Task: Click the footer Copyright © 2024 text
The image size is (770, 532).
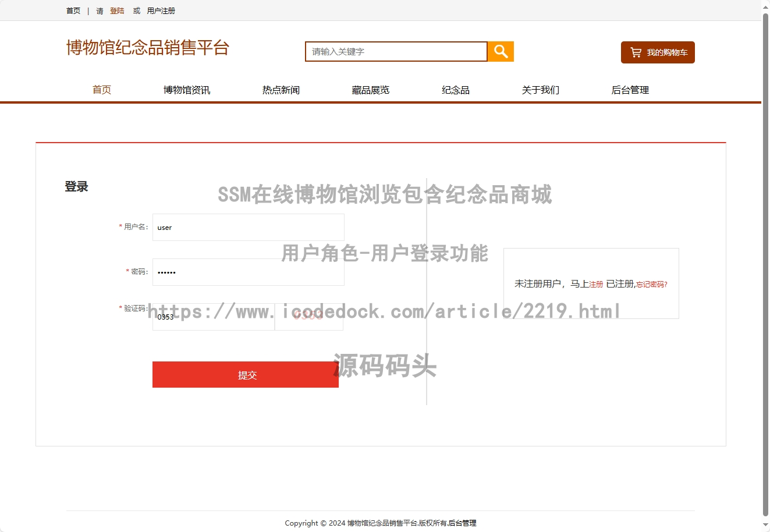Action: point(315,523)
